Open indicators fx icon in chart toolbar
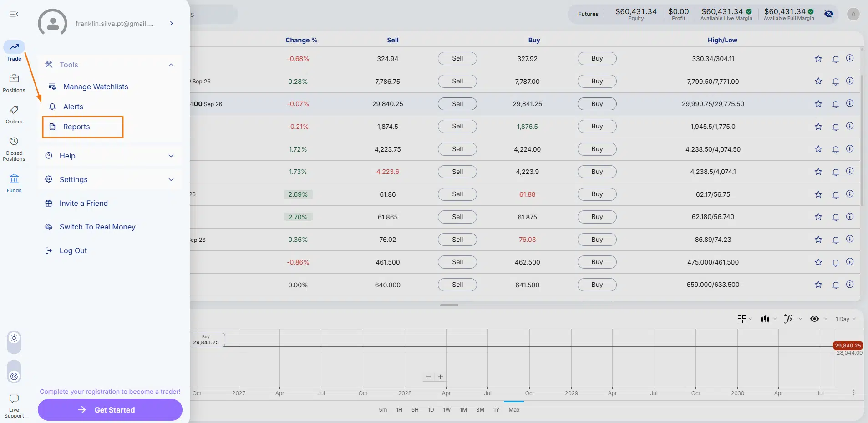Viewport: 868px width, 423px height. pos(788,319)
